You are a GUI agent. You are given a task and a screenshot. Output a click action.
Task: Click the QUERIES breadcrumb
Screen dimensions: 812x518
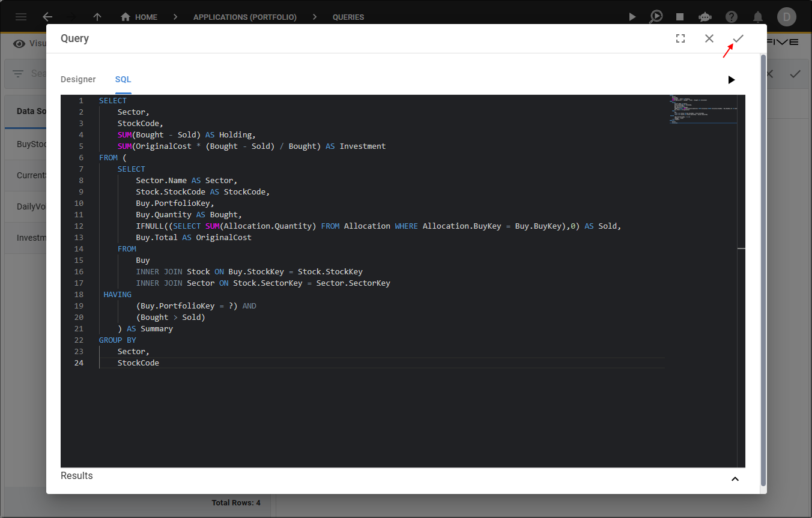pos(348,17)
